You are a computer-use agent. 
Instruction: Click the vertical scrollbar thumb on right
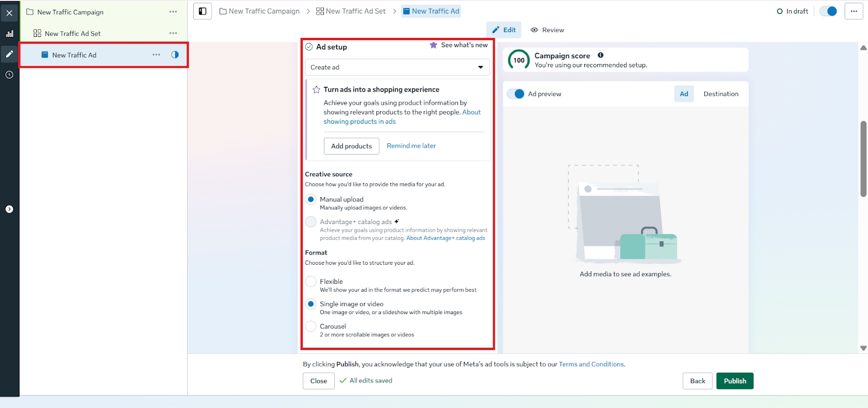[x=863, y=158]
